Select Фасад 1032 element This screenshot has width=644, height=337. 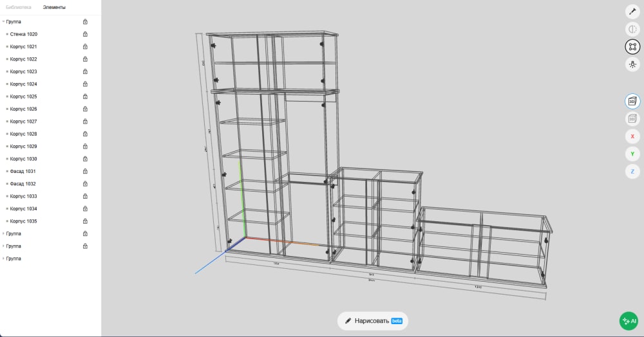point(23,184)
